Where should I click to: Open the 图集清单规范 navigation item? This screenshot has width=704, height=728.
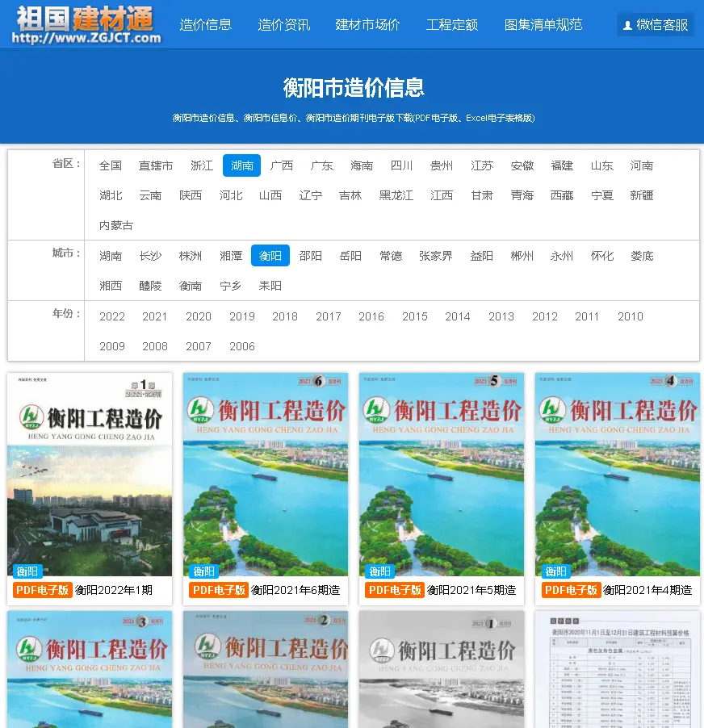point(543,24)
